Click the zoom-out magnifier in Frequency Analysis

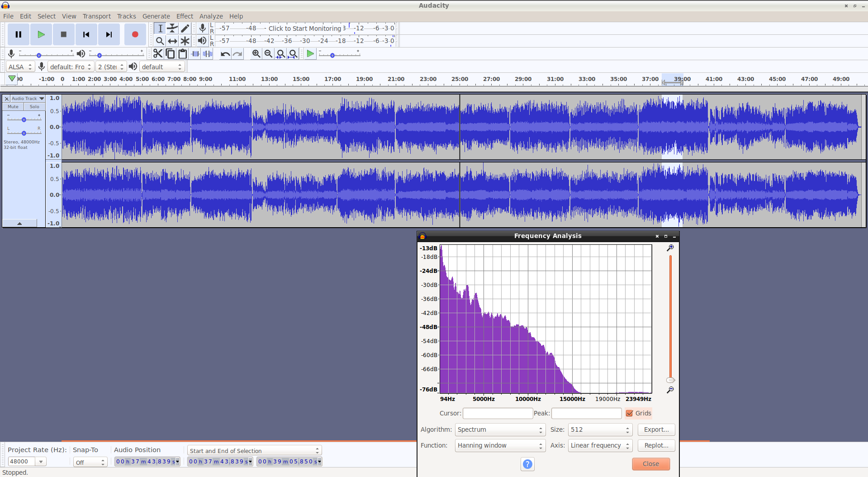point(670,390)
